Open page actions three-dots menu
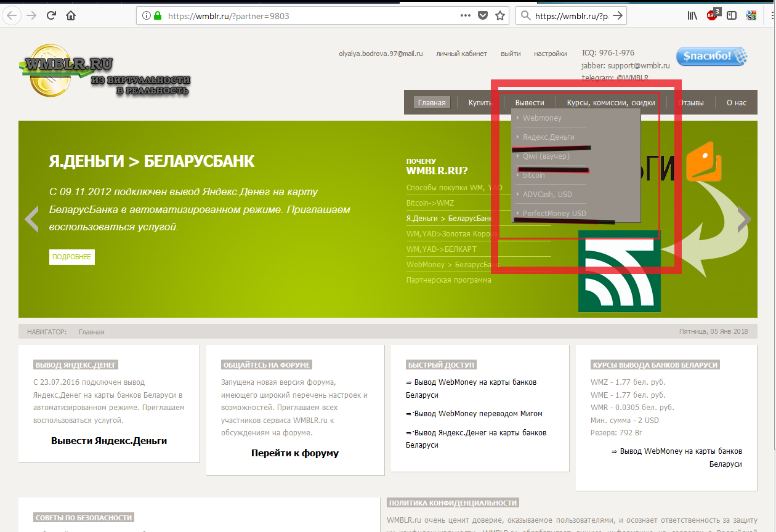 click(x=466, y=16)
